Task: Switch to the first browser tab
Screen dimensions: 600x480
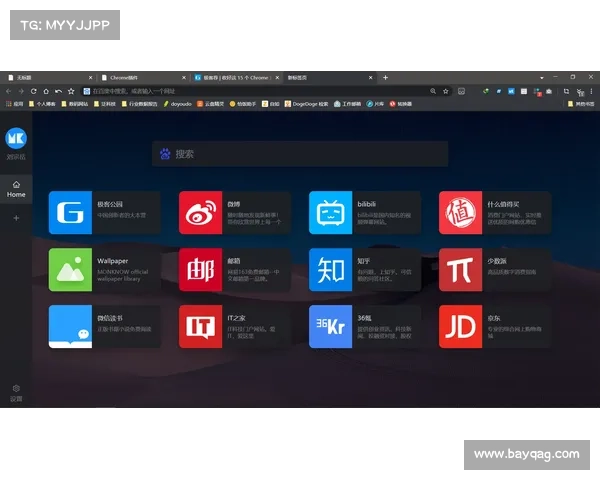Action: click(50, 78)
